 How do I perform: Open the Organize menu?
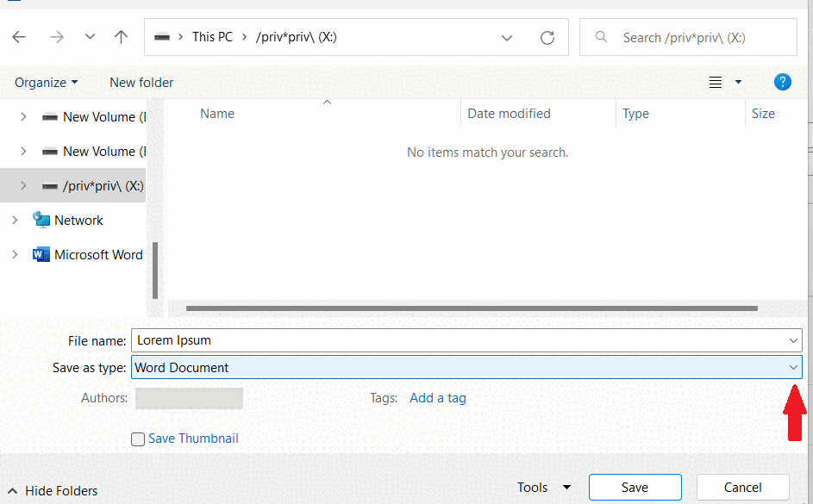[x=45, y=82]
